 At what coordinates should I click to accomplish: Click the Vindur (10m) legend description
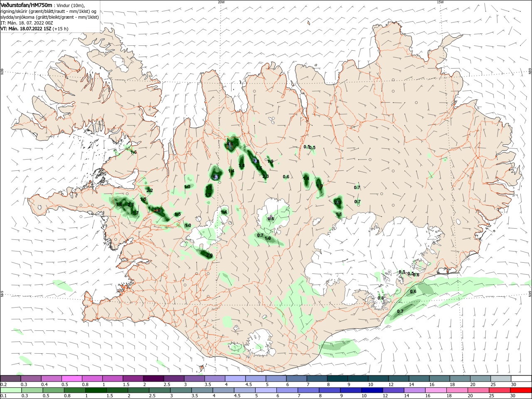point(70,5)
